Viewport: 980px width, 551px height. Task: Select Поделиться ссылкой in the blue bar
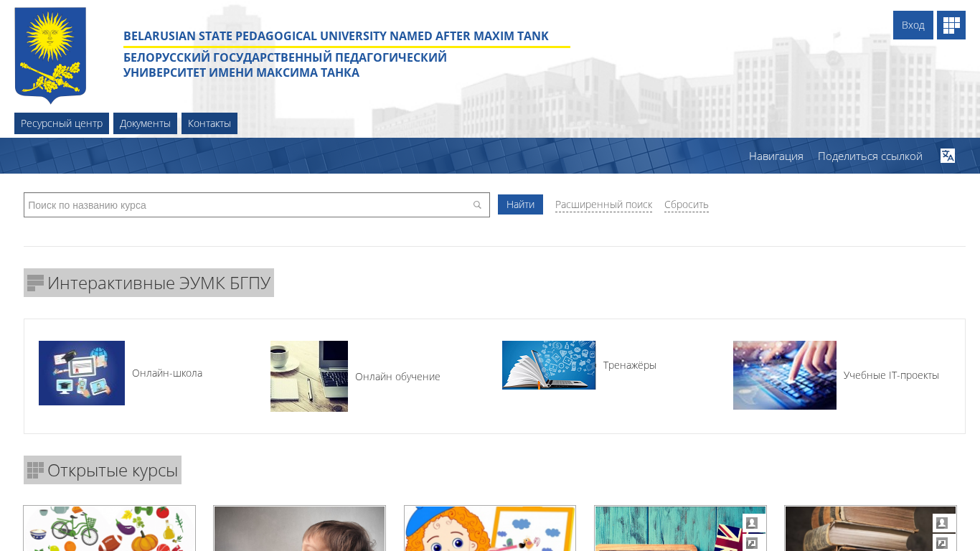coord(870,156)
